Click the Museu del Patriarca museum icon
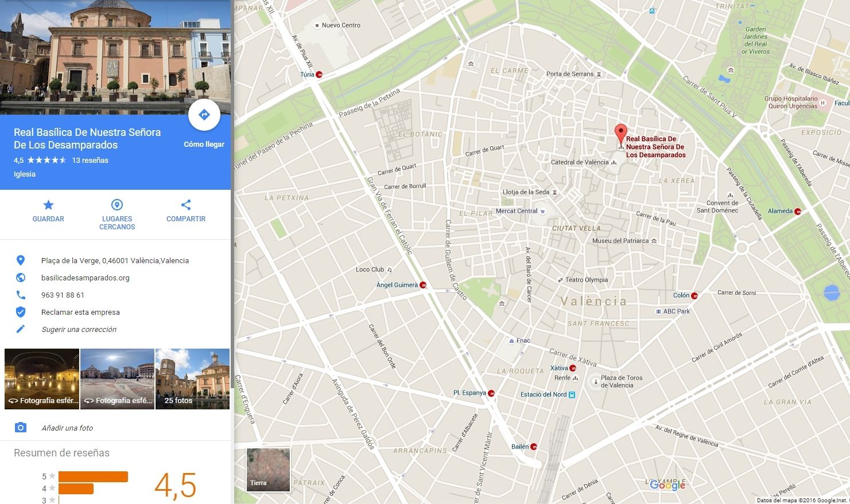Screen dimensions: 850x504 point(654,241)
